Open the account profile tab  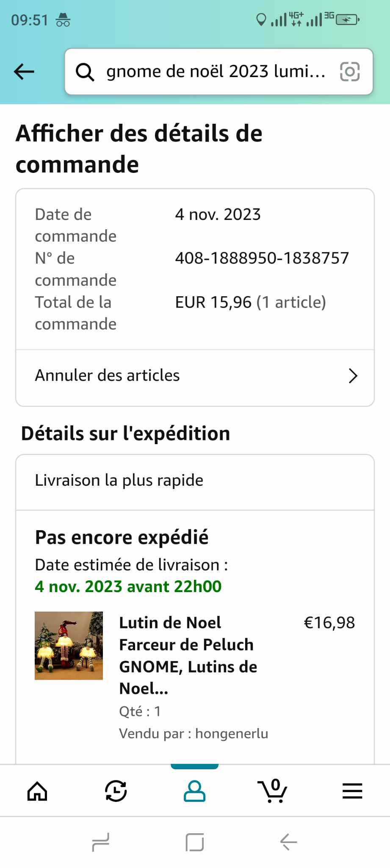(194, 791)
